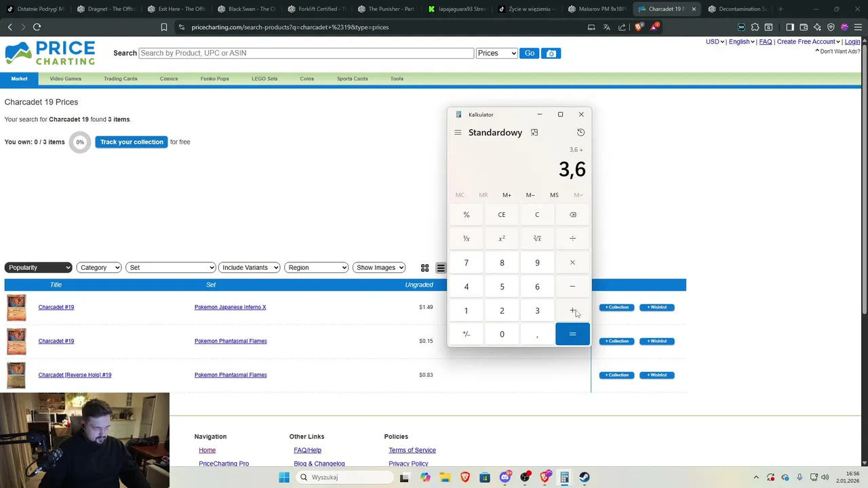Go back in the browser
868x488 pixels.
pyautogui.click(x=9, y=27)
